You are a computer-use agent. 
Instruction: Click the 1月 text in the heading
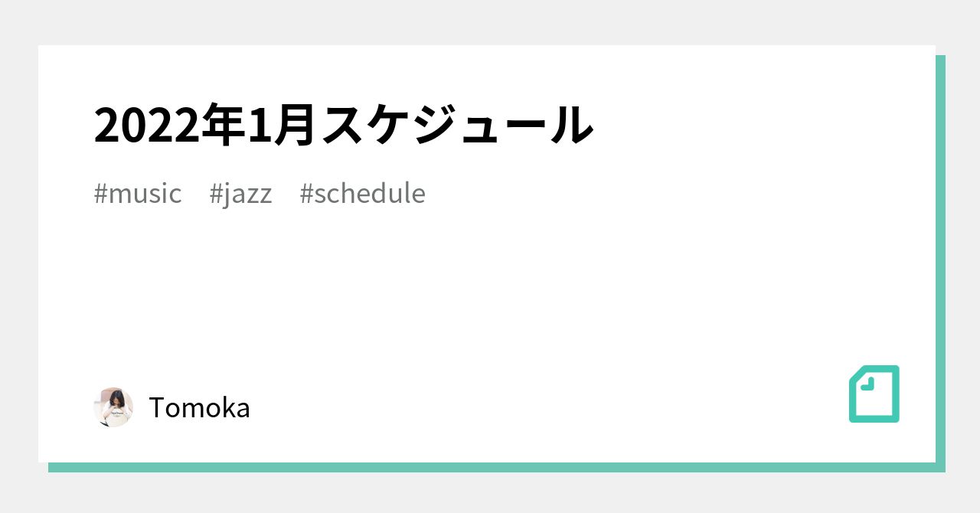click(x=279, y=125)
